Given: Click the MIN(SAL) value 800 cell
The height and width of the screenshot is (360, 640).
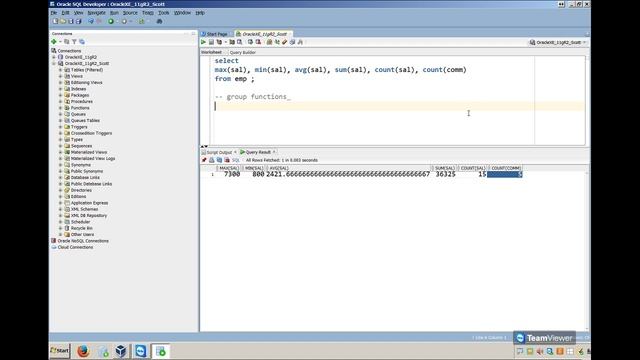Looking at the screenshot, I should coord(254,174).
